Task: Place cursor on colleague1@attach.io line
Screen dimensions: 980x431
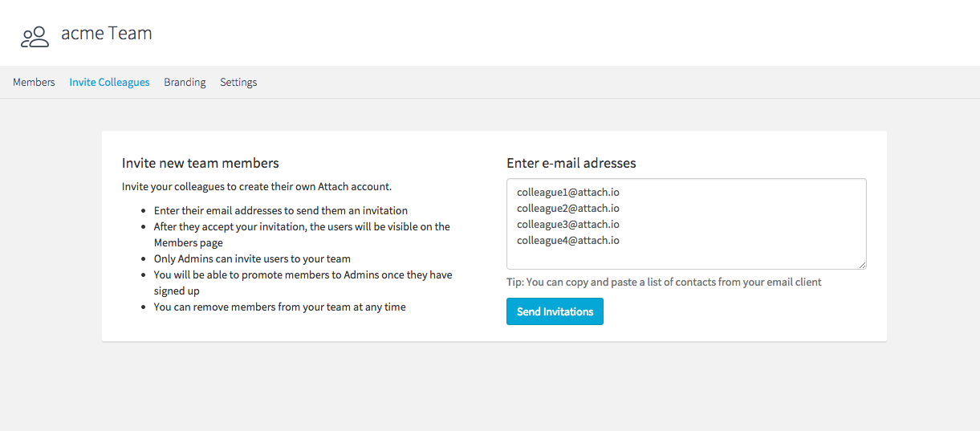Action: click(567, 193)
